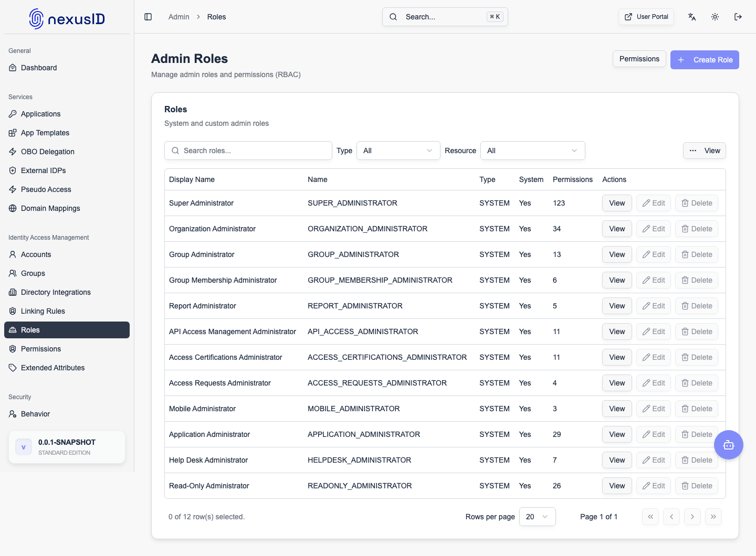Open Dashboard in sidebar
Screen dimensions: 756x556
67,68
